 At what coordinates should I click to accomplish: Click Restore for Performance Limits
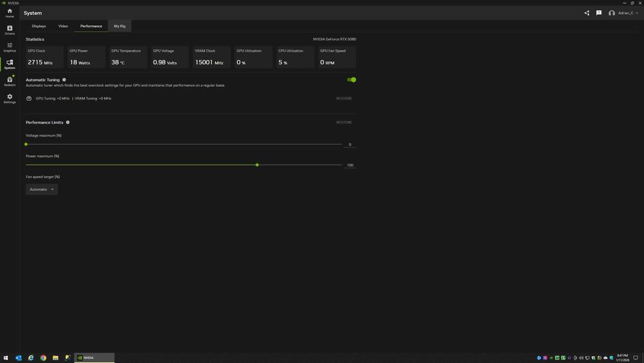click(344, 122)
